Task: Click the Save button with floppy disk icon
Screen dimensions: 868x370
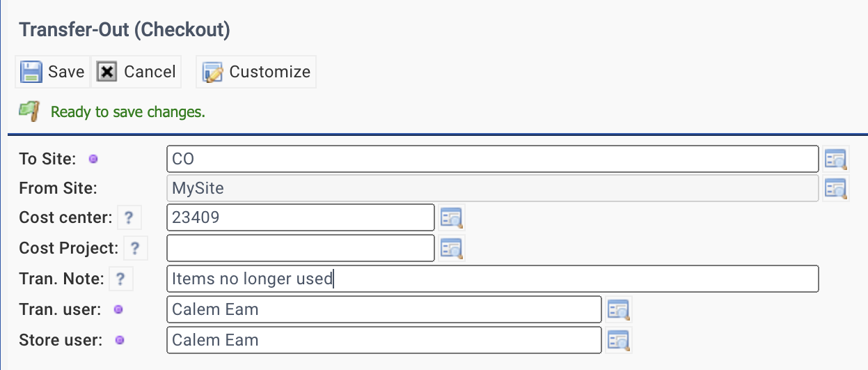Action: coord(53,72)
